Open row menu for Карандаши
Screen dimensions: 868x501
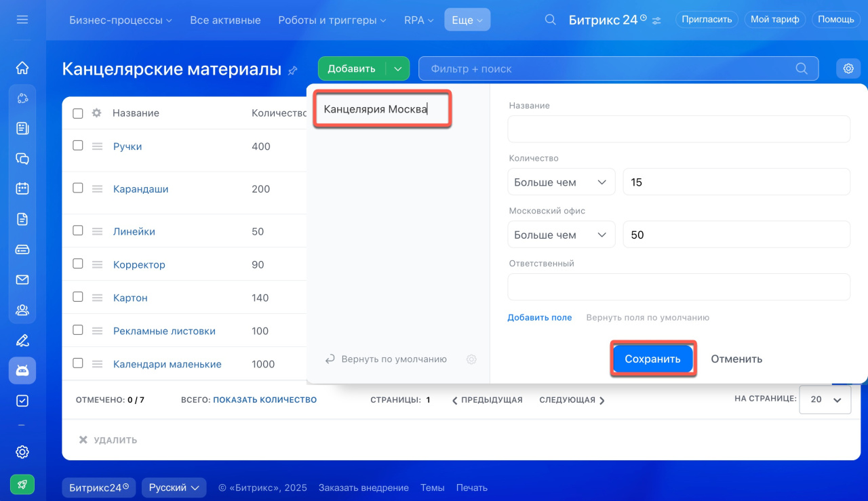pos(97,189)
